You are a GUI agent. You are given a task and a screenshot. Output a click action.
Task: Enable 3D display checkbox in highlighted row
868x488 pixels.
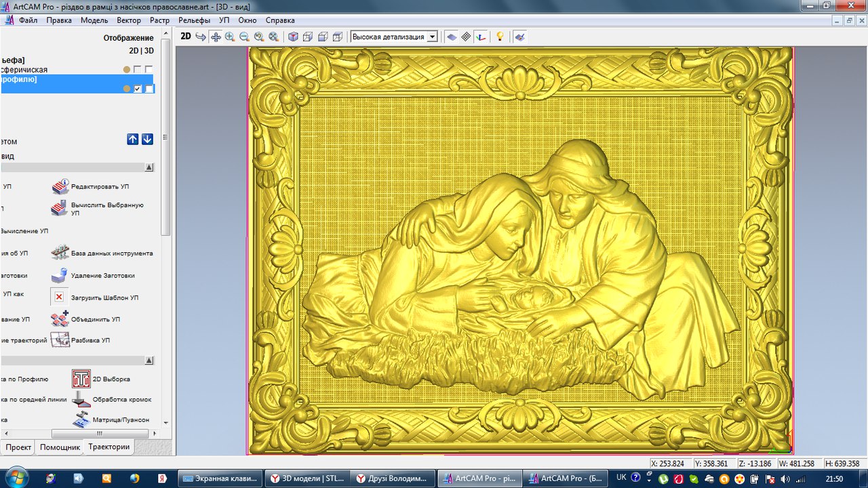(x=149, y=89)
